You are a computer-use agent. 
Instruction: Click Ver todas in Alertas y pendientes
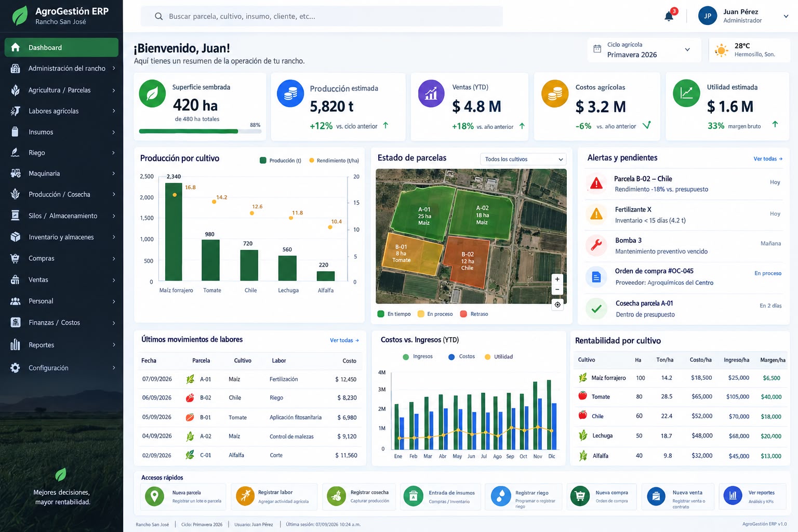point(768,158)
